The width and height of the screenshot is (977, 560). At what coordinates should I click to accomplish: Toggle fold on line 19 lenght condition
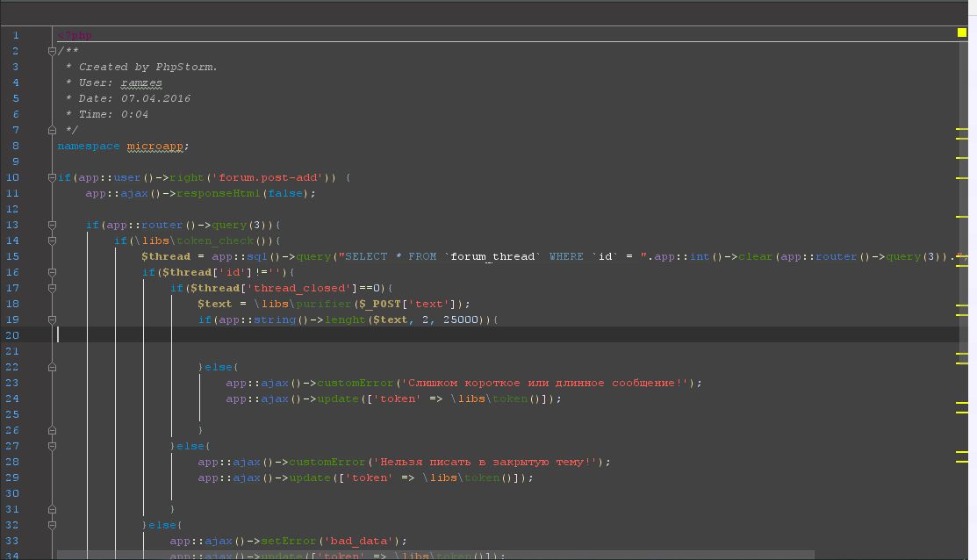52,319
